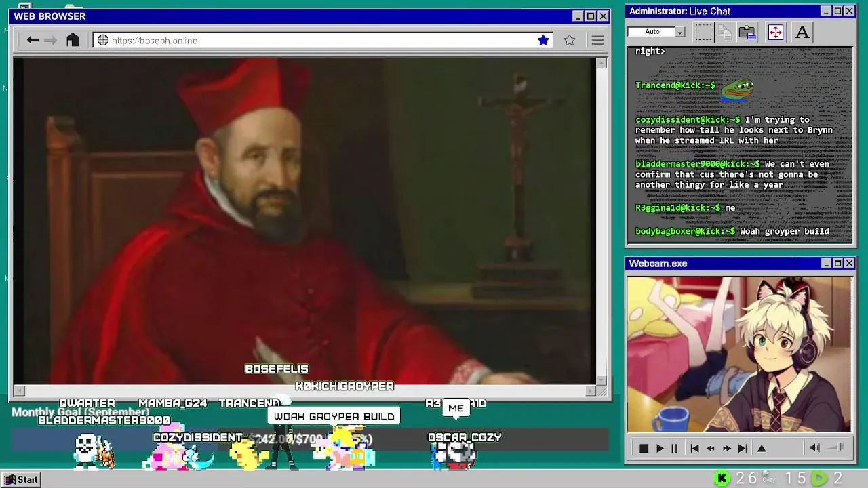This screenshot has height=488, width=868.
Task: Mute the Webcam.exe speaker icon
Action: 815,448
